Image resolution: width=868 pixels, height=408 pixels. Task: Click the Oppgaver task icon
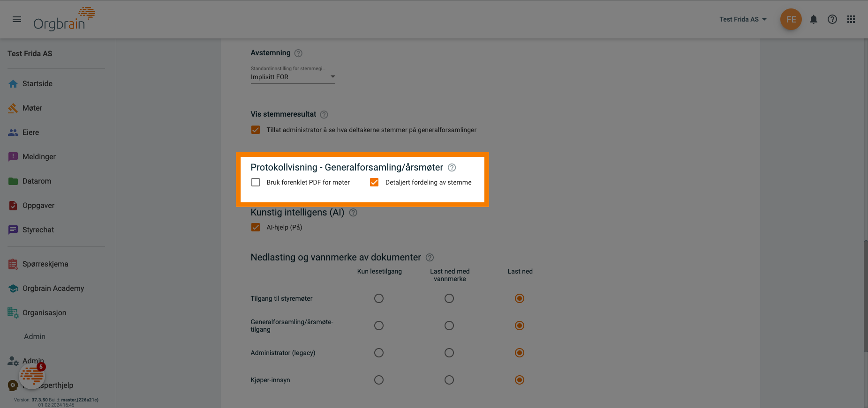[13, 205]
